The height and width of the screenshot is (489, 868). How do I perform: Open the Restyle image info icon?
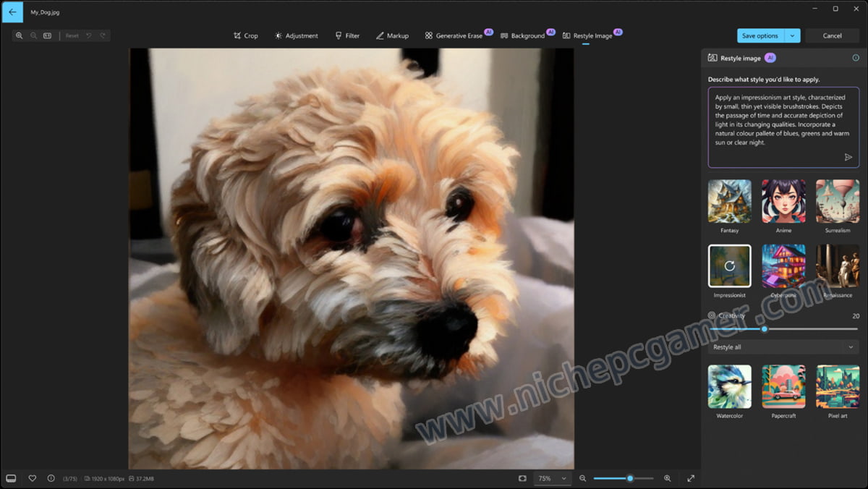click(856, 58)
